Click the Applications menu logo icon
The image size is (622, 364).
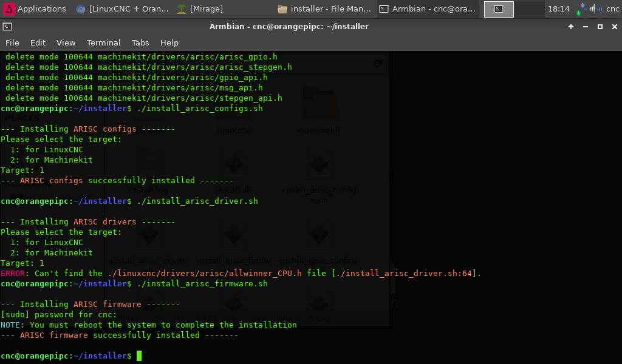(x=9, y=8)
